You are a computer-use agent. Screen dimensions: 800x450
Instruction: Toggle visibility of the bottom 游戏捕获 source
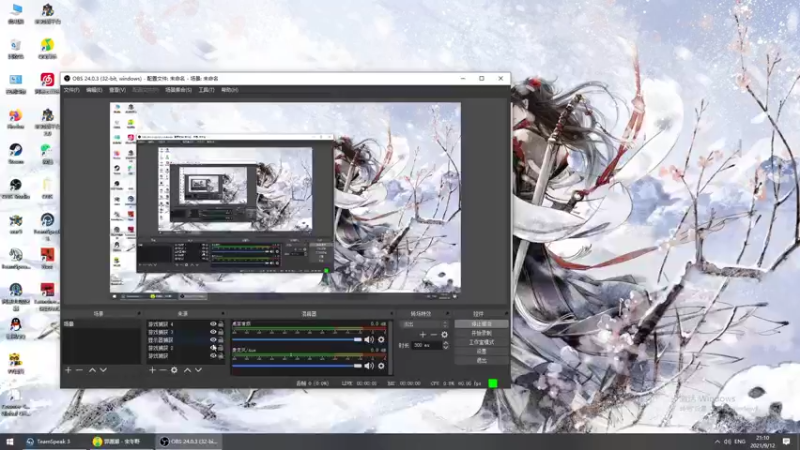(213, 356)
